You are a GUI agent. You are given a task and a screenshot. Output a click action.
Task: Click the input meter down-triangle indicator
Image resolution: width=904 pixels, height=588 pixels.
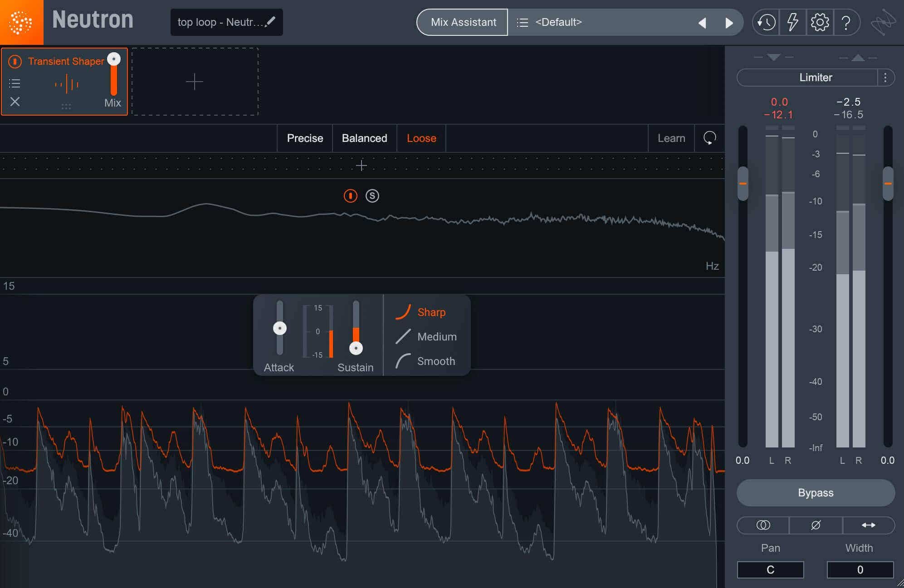coord(773,57)
